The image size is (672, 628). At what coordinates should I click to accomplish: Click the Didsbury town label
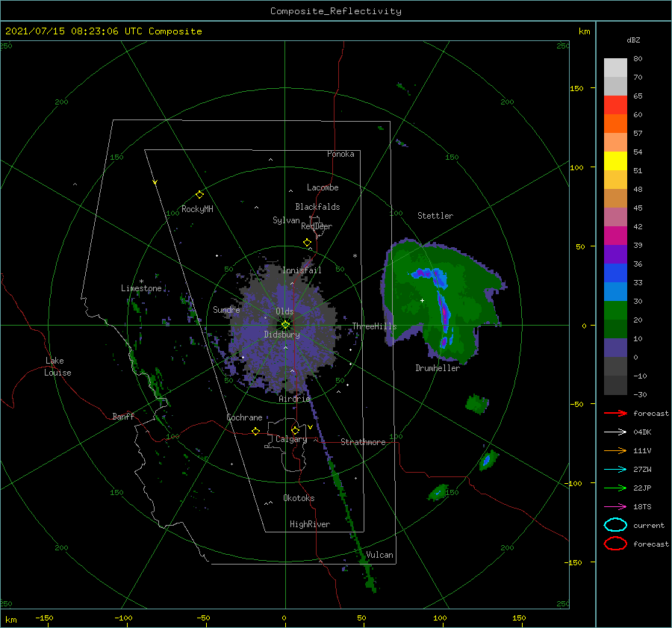coord(282,335)
